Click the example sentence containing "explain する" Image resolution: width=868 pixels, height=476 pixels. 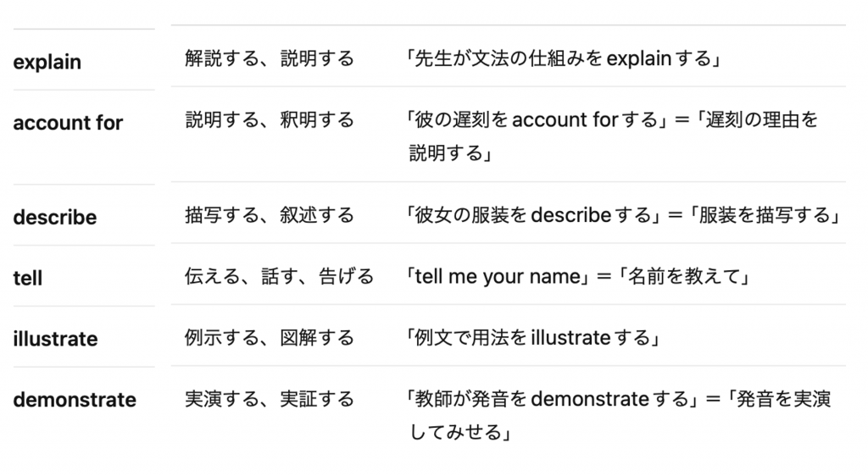click(564, 58)
